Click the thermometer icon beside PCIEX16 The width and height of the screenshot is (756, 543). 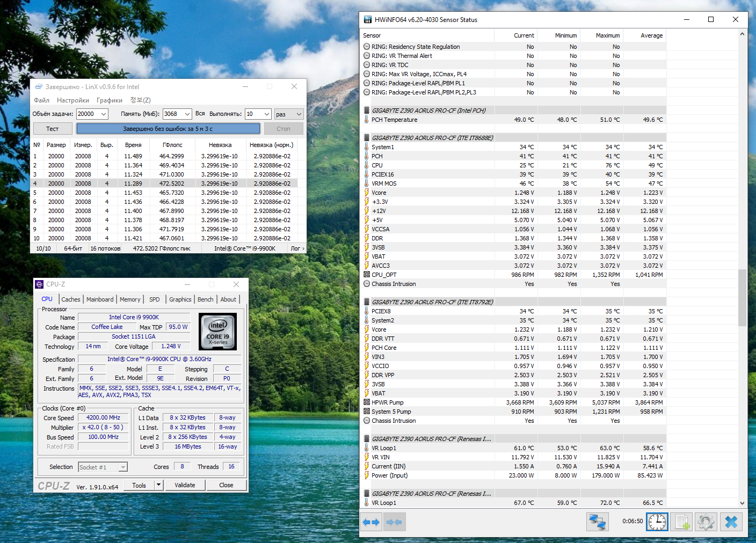(367, 174)
